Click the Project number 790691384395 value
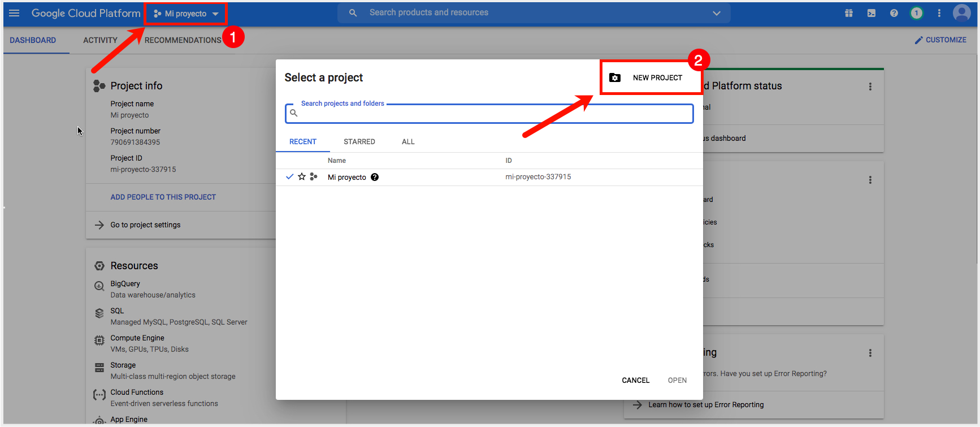The image size is (980, 427). coord(135,143)
